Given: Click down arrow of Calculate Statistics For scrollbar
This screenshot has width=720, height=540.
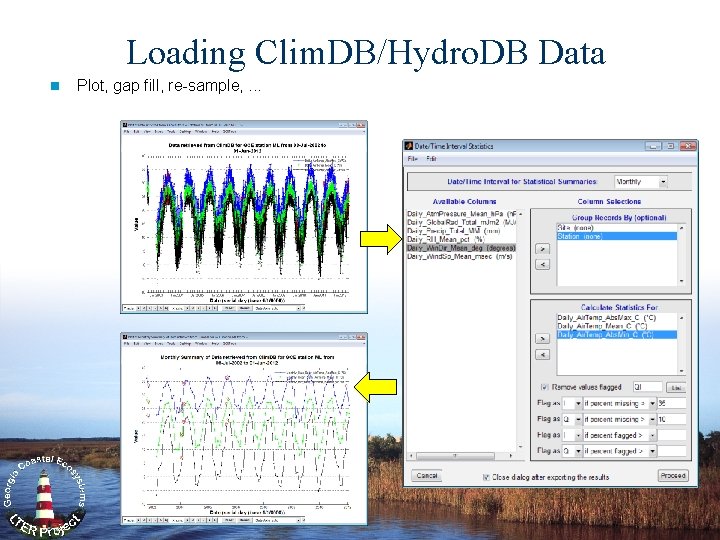Looking at the screenshot, I should click(x=681, y=371).
